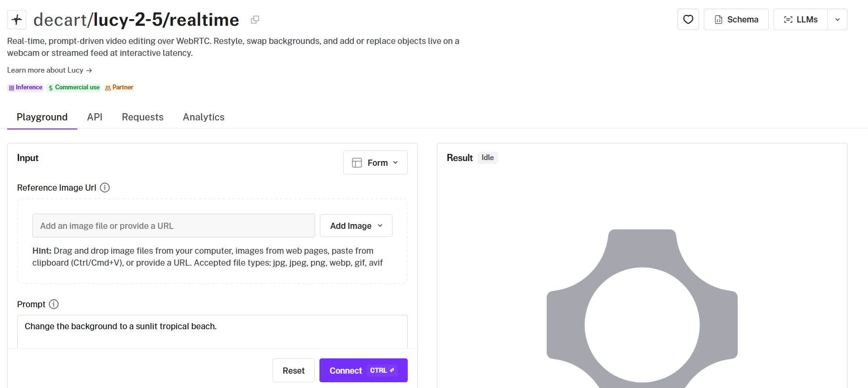Expand the LLMs options chevron
Viewport: 868px width, 388px height.
coord(837,20)
